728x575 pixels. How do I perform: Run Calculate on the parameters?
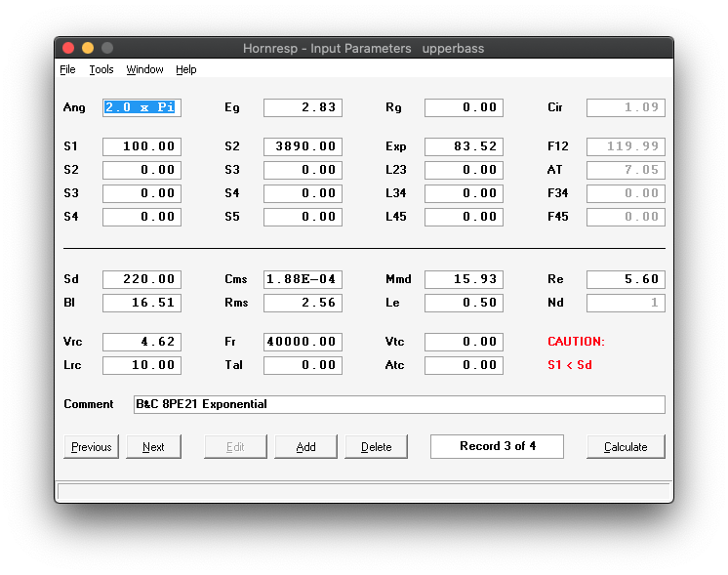(626, 447)
